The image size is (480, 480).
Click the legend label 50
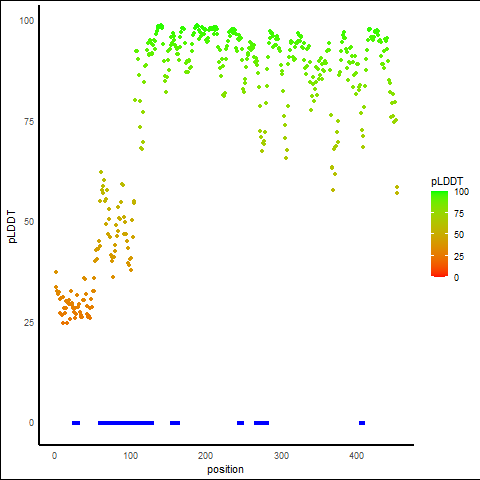tap(459, 235)
